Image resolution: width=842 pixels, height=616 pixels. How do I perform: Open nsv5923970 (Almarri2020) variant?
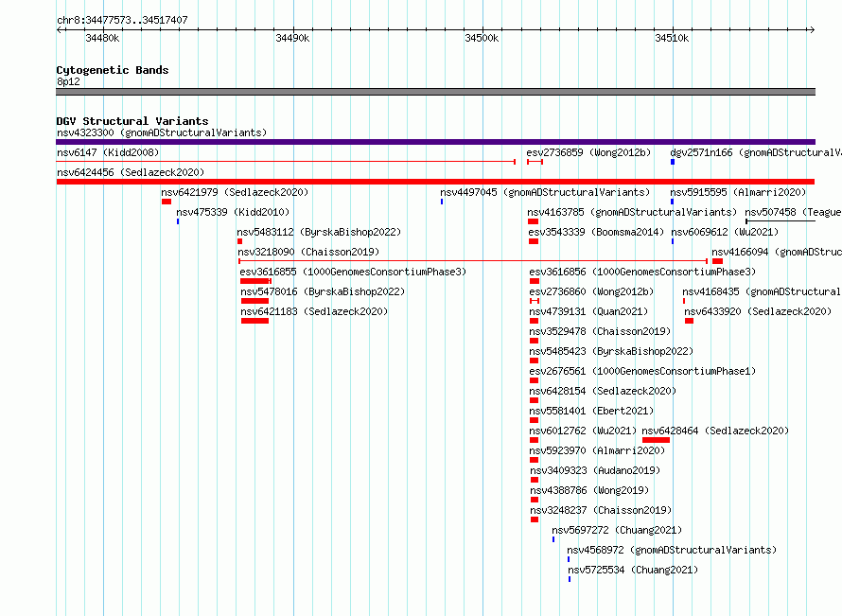pos(597,450)
